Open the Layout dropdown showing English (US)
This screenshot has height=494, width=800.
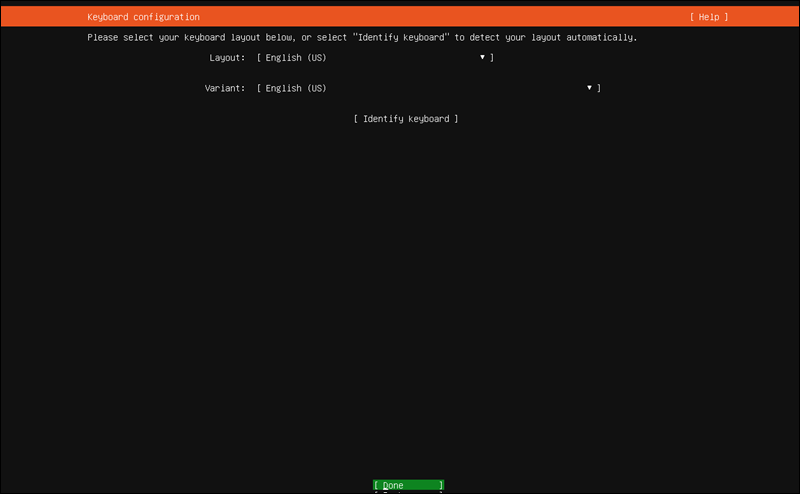click(x=375, y=58)
